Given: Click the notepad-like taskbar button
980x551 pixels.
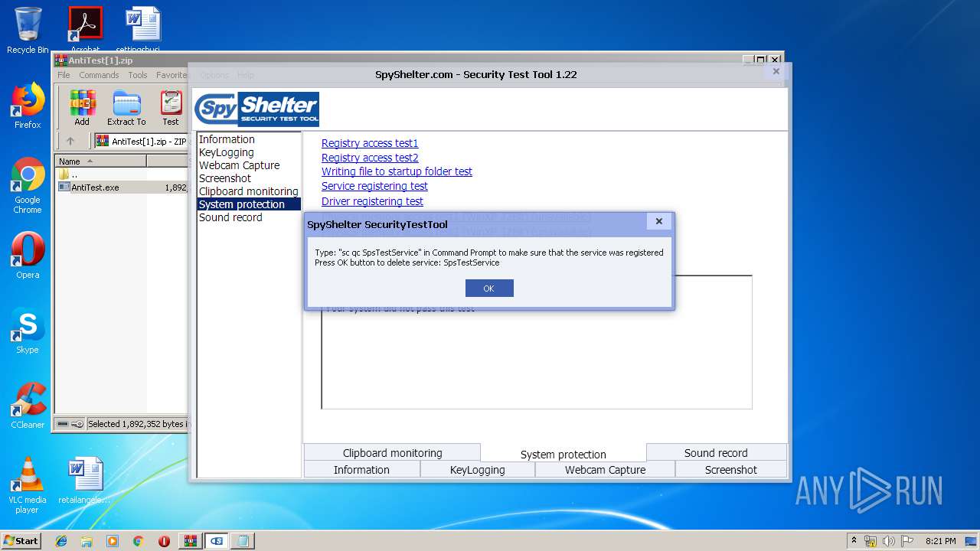Looking at the screenshot, I should pos(243,541).
